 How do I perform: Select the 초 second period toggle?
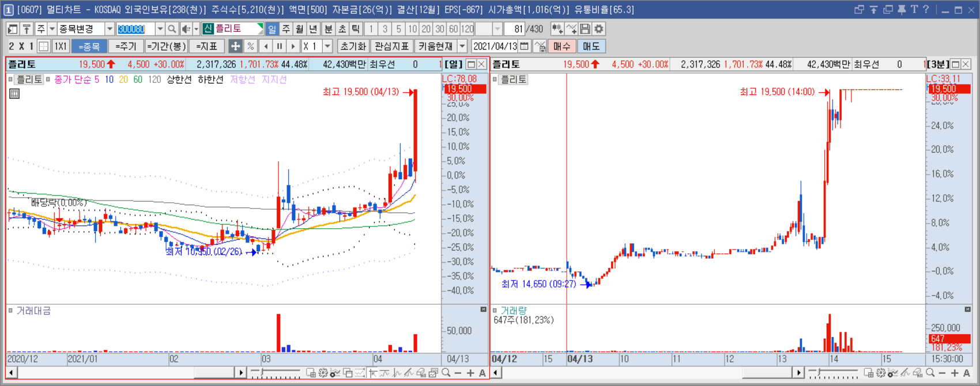tap(342, 29)
